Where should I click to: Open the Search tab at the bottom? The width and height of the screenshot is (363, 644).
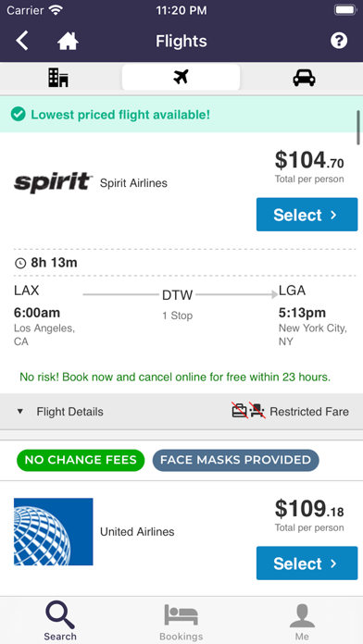[x=60, y=620]
